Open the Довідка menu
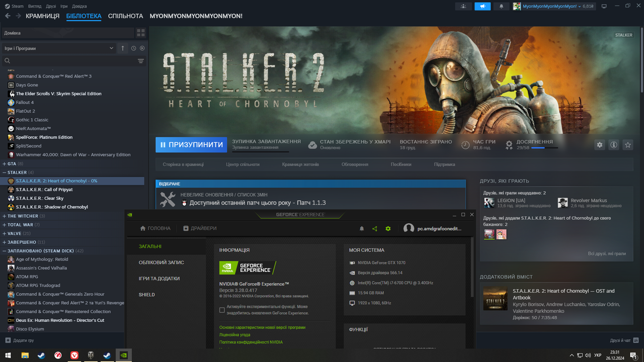Viewport: 644px width, 362px height. (x=79, y=6)
